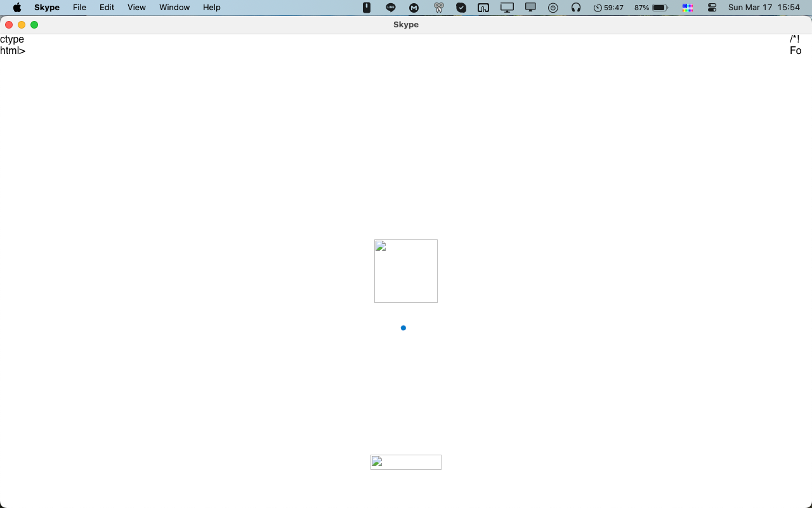Screen dimensions: 812x508
Task: Open the Help menu
Action: click(212, 8)
